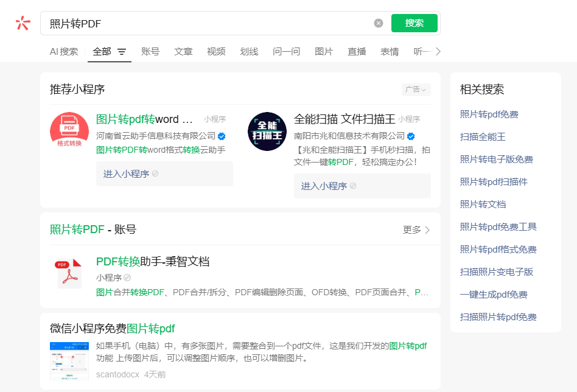The width and height of the screenshot is (577, 392).
Task: Expand the 广告 dropdown label
Action: point(416,89)
